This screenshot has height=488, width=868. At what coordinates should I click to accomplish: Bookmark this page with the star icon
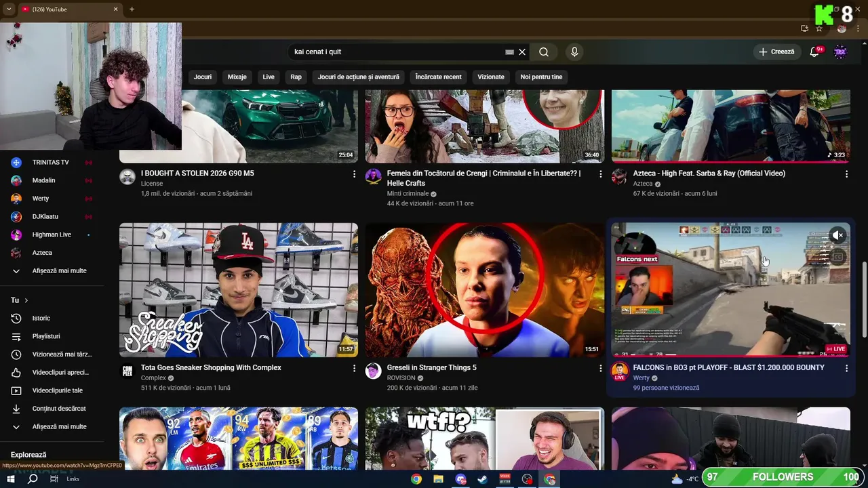[x=819, y=28]
